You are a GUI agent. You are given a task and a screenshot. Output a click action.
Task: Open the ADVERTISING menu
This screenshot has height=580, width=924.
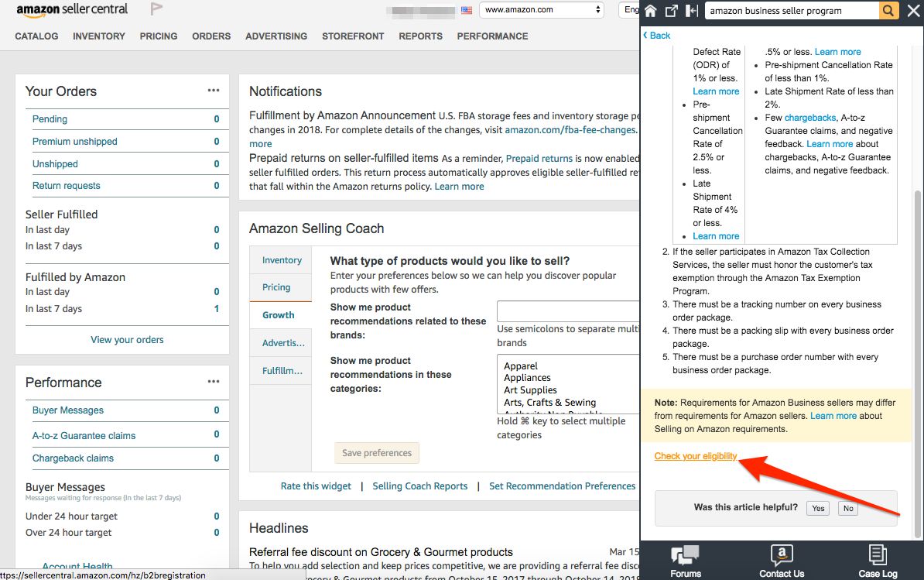(276, 36)
